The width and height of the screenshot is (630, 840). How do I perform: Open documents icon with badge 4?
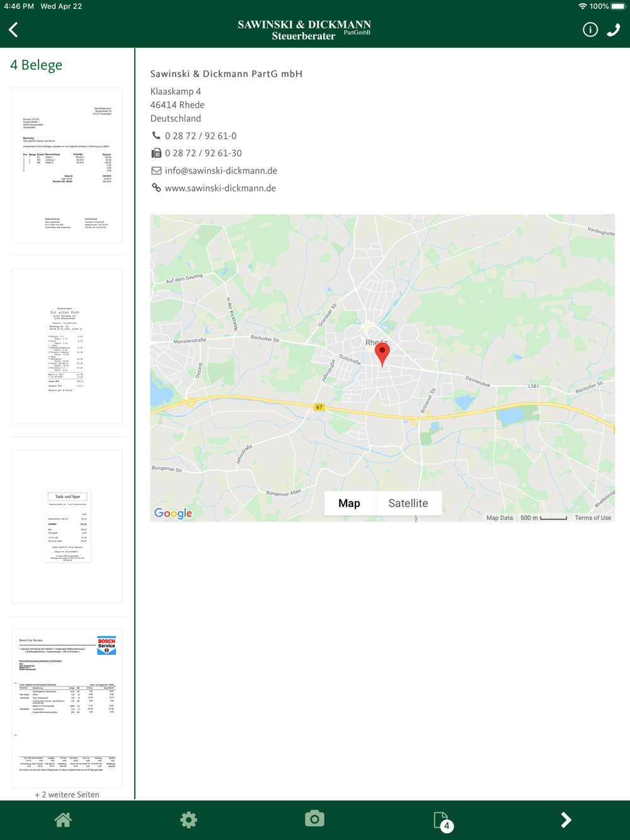[443, 821]
